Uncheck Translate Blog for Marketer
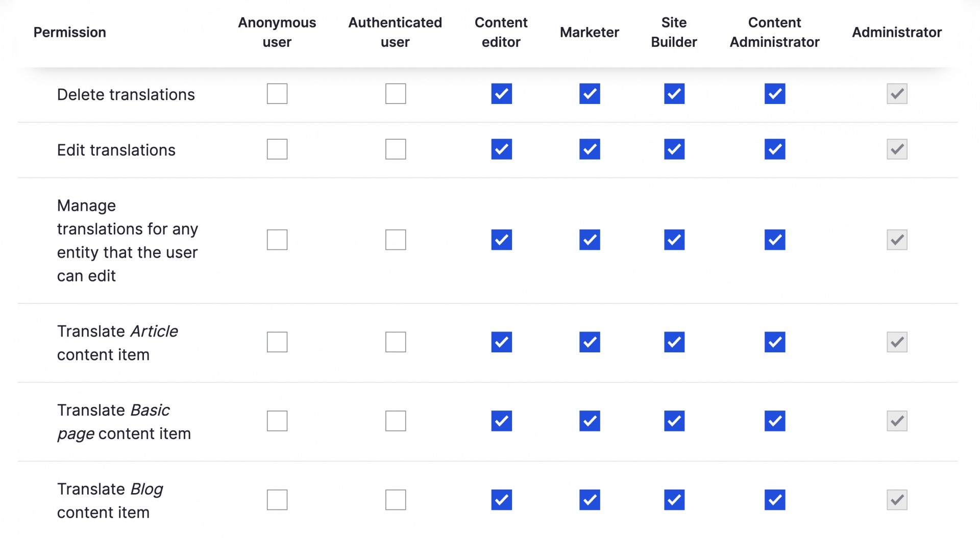Viewport: 980px width, 538px height. (590, 500)
